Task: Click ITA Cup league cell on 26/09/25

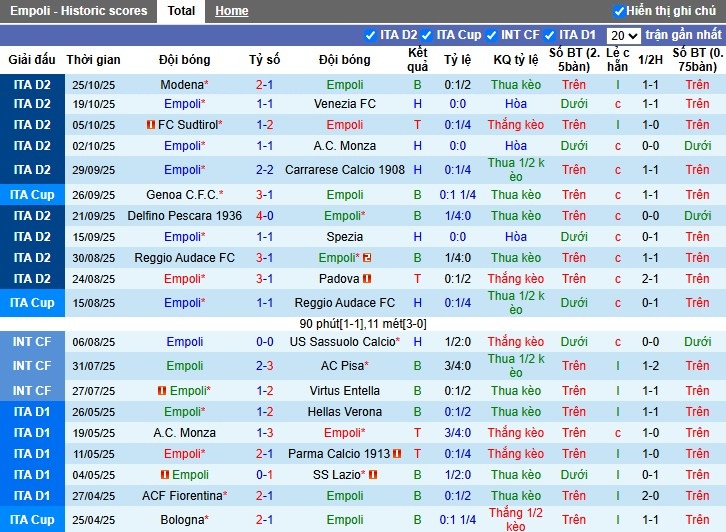Action: click(x=32, y=195)
